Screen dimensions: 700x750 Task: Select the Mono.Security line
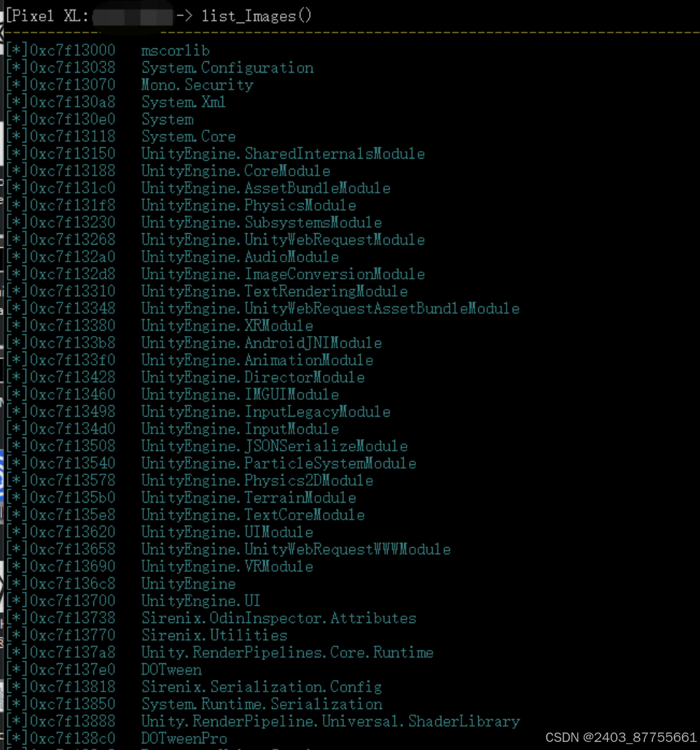click(198, 85)
